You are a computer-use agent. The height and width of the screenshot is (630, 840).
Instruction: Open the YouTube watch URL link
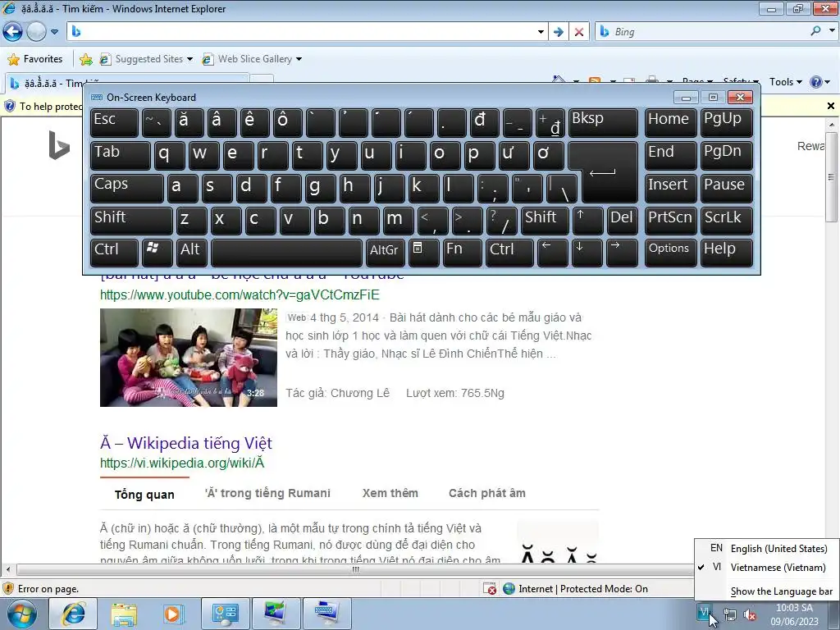point(240,294)
